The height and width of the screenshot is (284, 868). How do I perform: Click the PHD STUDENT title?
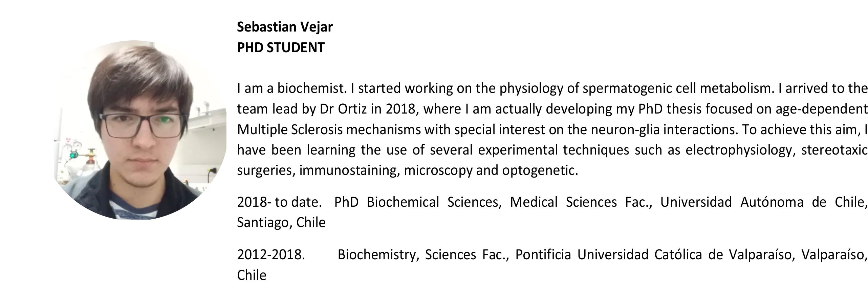click(x=281, y=47)
